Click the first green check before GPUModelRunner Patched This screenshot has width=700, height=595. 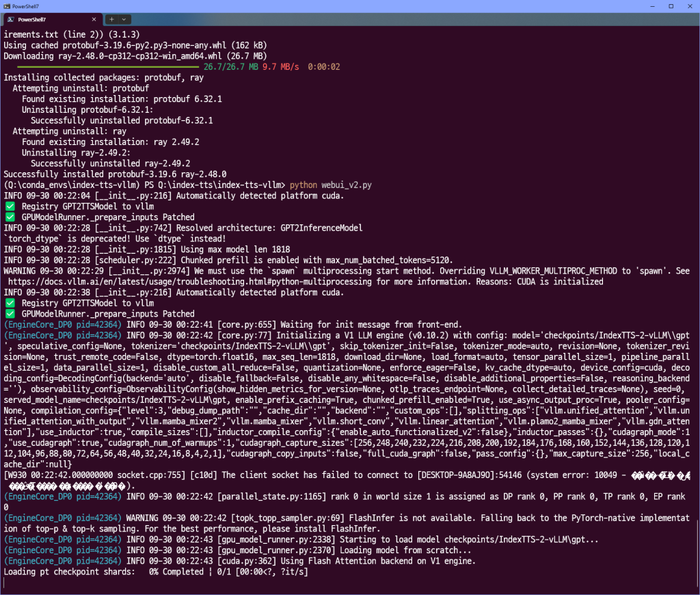click(x=10, y=217)
